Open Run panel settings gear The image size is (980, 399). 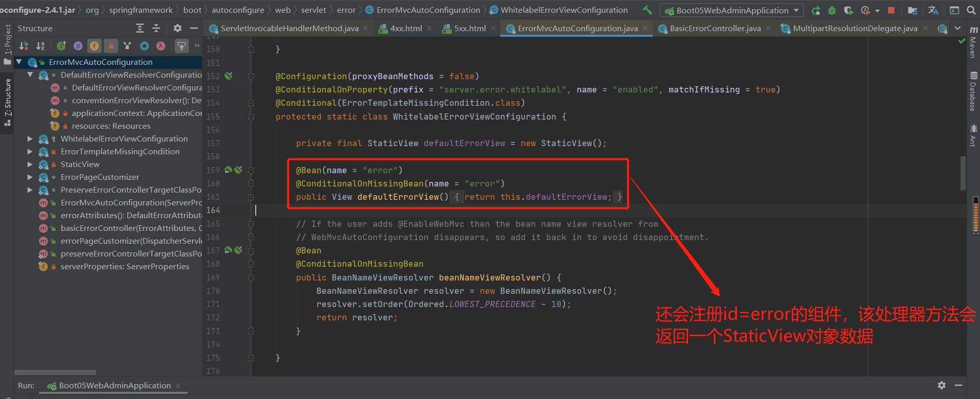pyautogui.click(x=942, y=385)
